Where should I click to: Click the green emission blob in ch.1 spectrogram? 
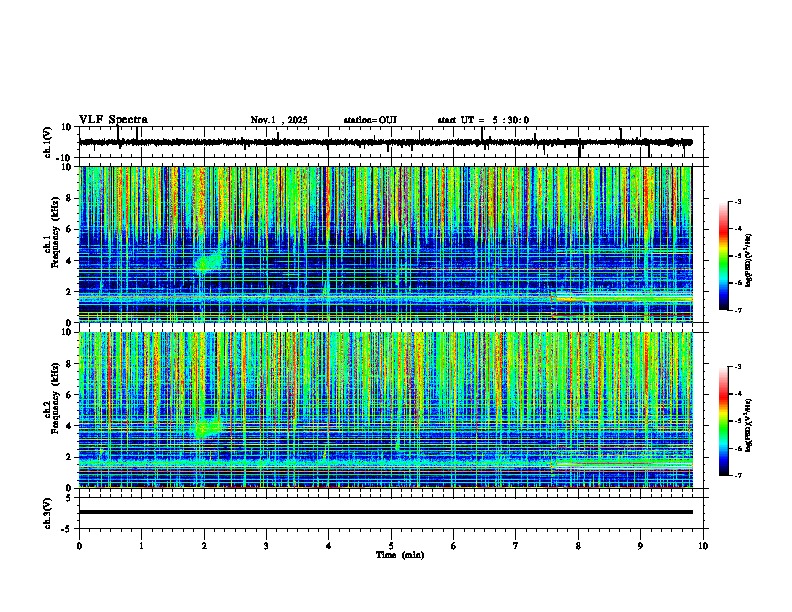click(x=208, y=262)
